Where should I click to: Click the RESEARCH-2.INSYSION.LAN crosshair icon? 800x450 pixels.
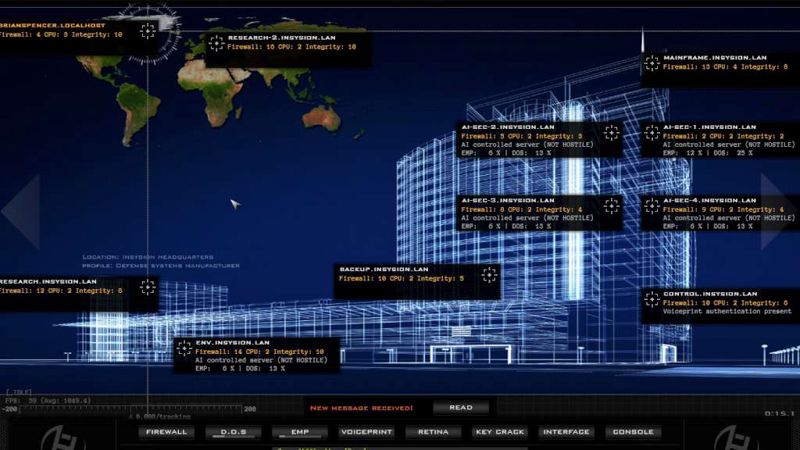point(216,43)
